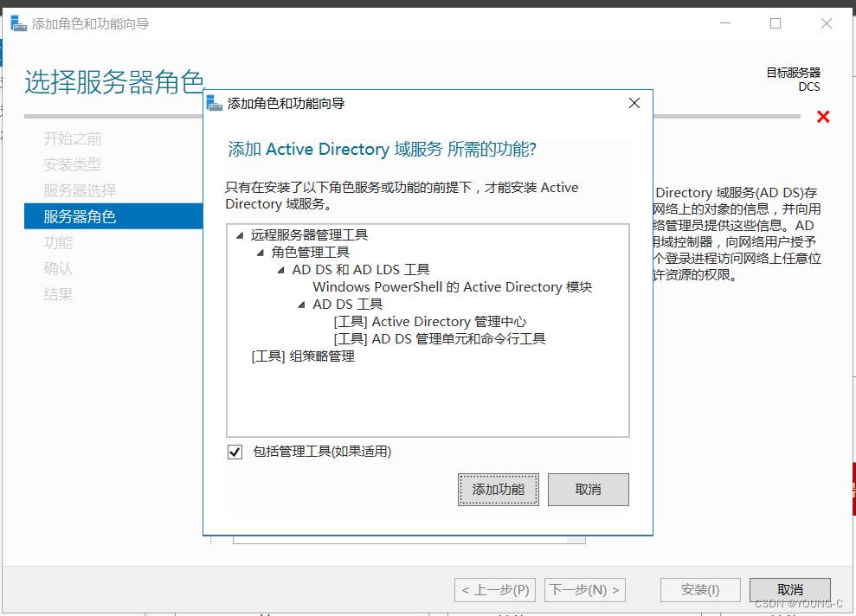Viewport: 856px width, 616px height.
Task: Select the 服务器角色 step in sidebar
Action: tap(80, 216)
